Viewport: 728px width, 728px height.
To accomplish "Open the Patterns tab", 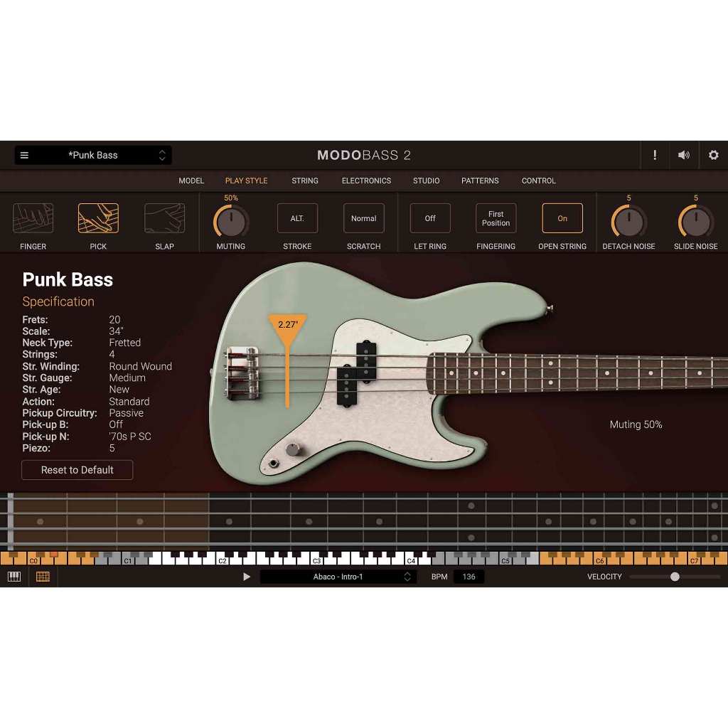I will coord(480,181).
